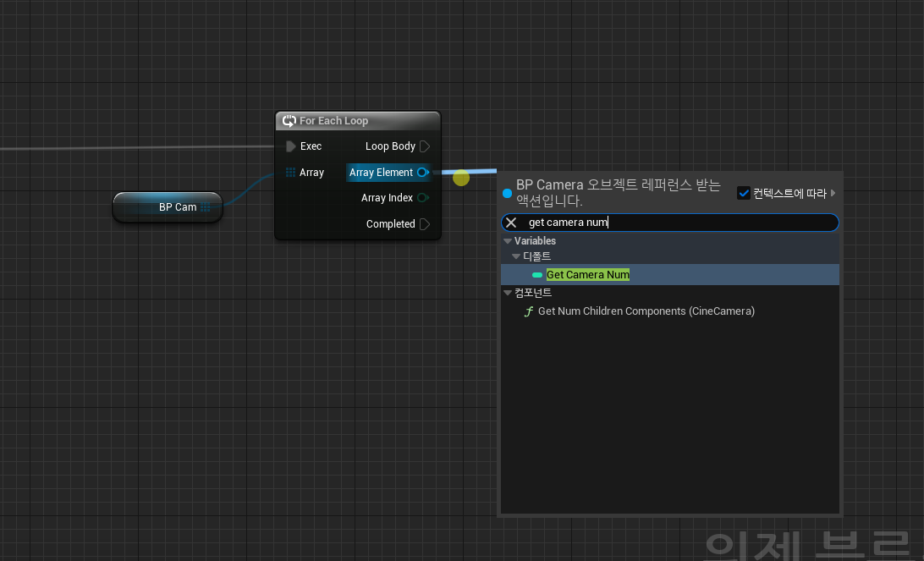Screen dimensions: 924x561
Task: Clear search text with the X icon
Action: pyautogui.click(x=511, y=223)
